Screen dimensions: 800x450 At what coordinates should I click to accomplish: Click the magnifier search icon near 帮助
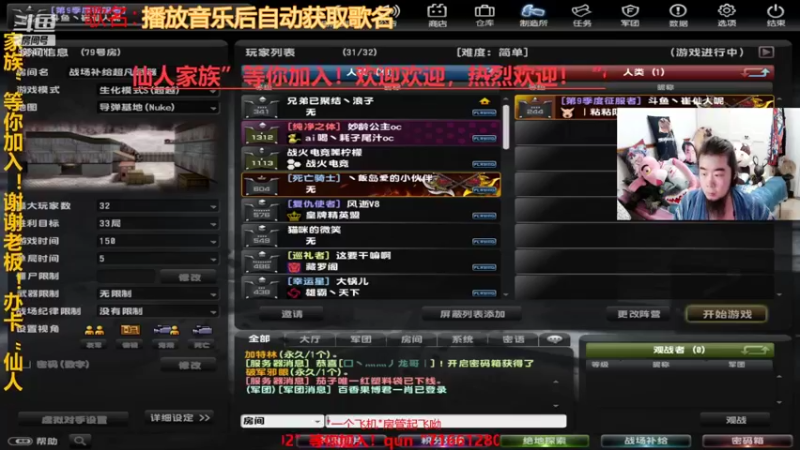(x=80, y=440)
